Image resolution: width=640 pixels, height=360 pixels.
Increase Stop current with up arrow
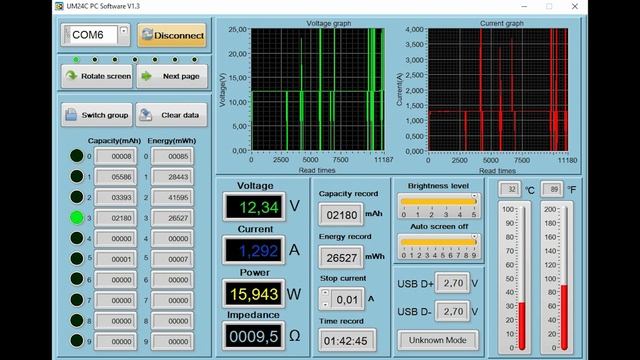(x=325, y=293)
